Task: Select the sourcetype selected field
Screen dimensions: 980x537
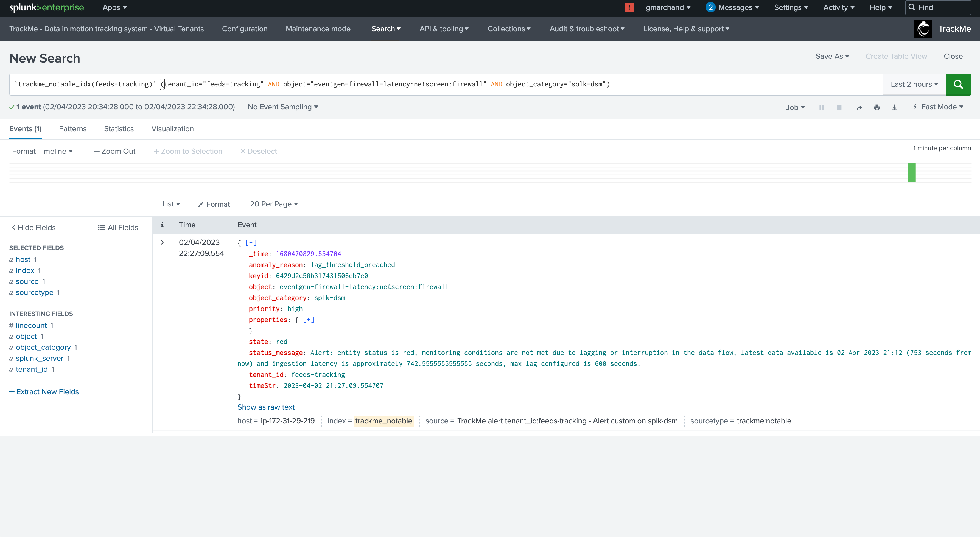Action: (x=35, y=293)
